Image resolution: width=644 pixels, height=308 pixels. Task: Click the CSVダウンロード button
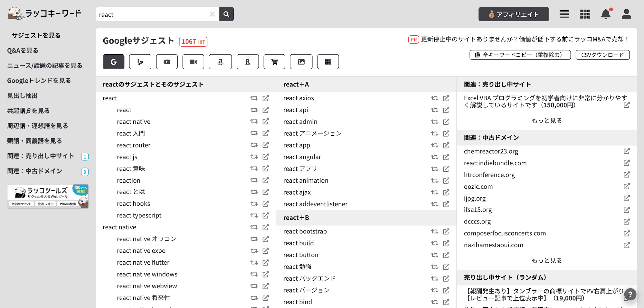602,55
